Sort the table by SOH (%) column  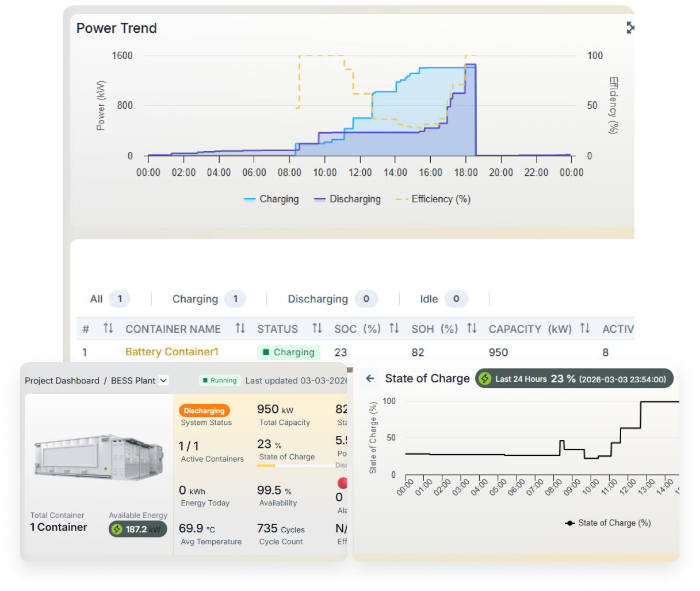pyautogui.click(x=472, y=328)
